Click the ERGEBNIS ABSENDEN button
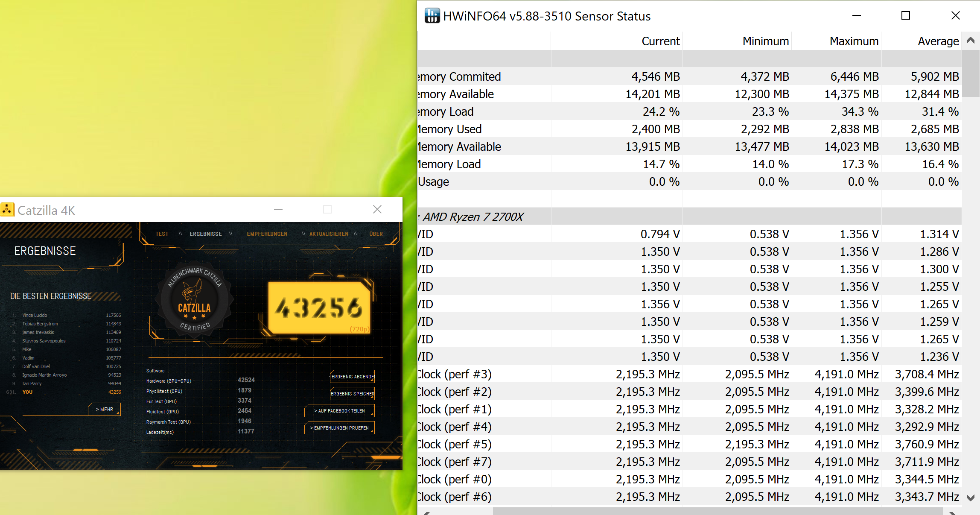 coord(352,377)
